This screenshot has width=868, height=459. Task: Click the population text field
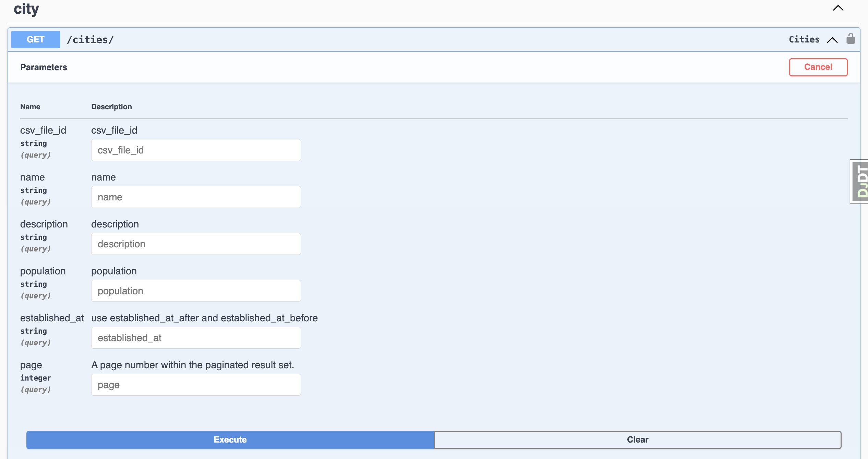[196, 291]
